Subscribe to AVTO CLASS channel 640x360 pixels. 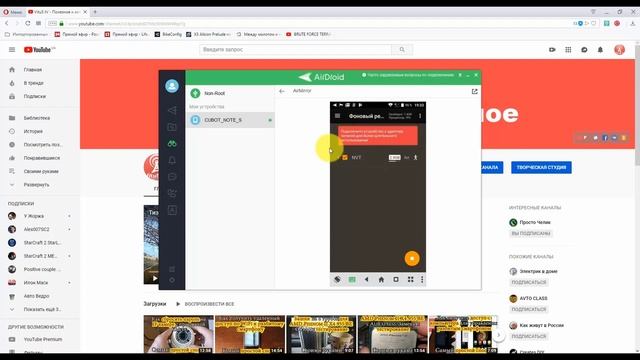529,309
